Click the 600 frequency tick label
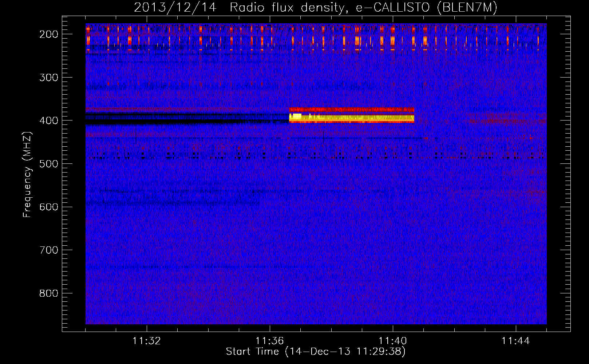The width and height of the screenshot is (589, 364). pos(48,207)
